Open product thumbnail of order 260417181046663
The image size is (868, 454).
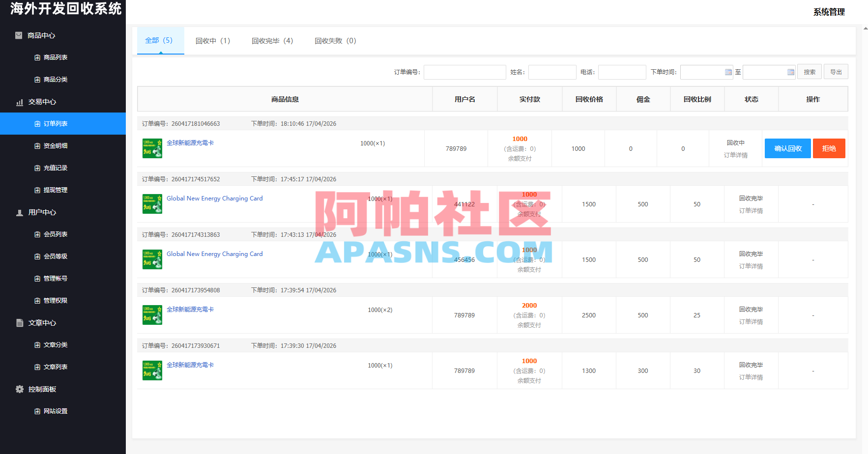(x=152, y=148)
